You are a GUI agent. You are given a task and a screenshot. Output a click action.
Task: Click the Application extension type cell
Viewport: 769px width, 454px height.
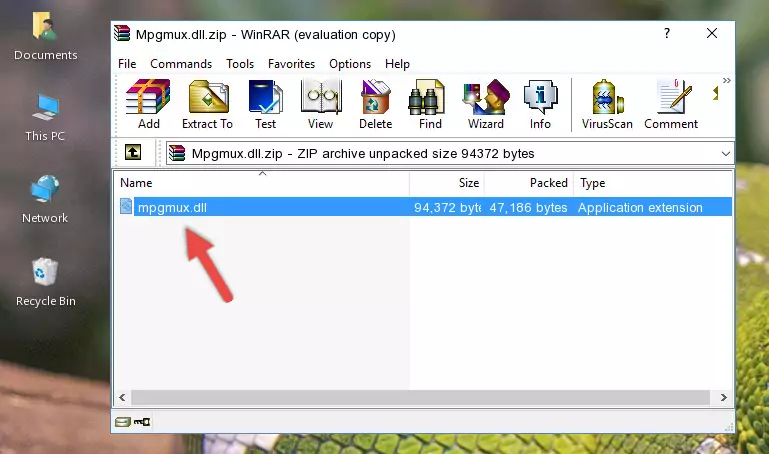point(640,207)
